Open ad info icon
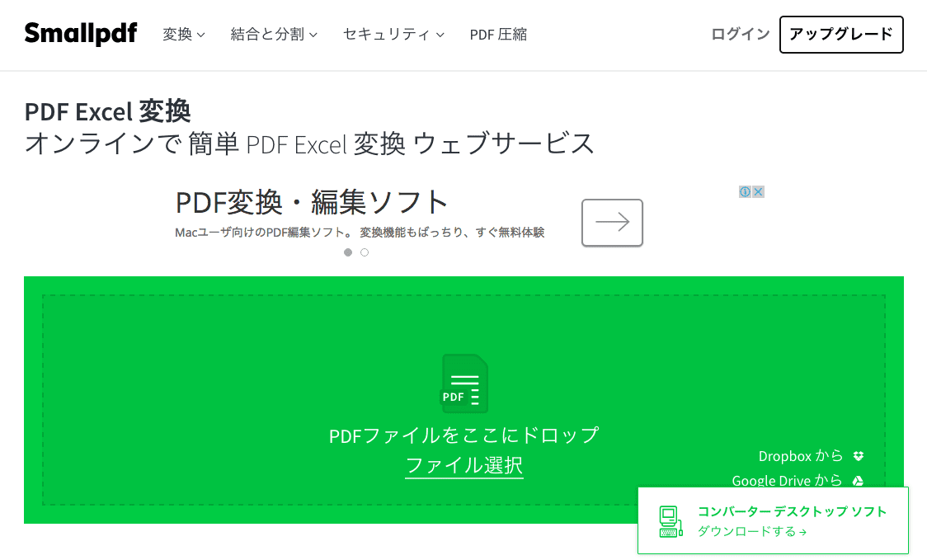 pos(745,191)
